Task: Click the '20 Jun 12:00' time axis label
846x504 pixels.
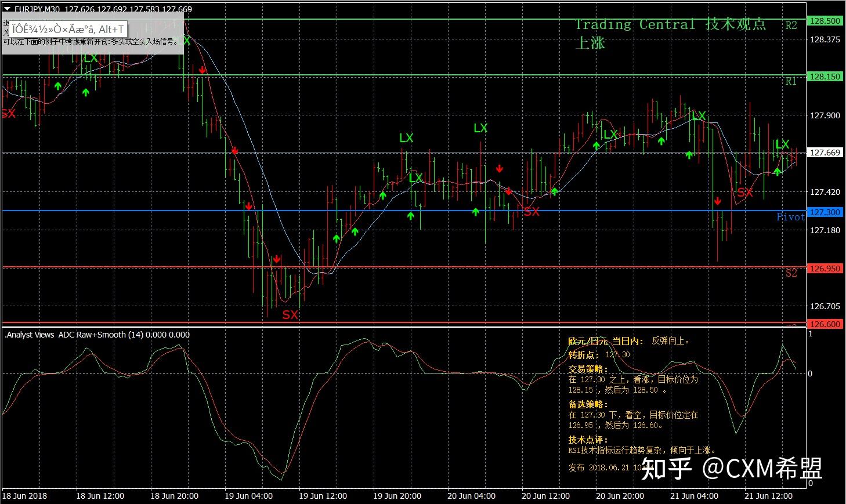Action: pos(545,496)
